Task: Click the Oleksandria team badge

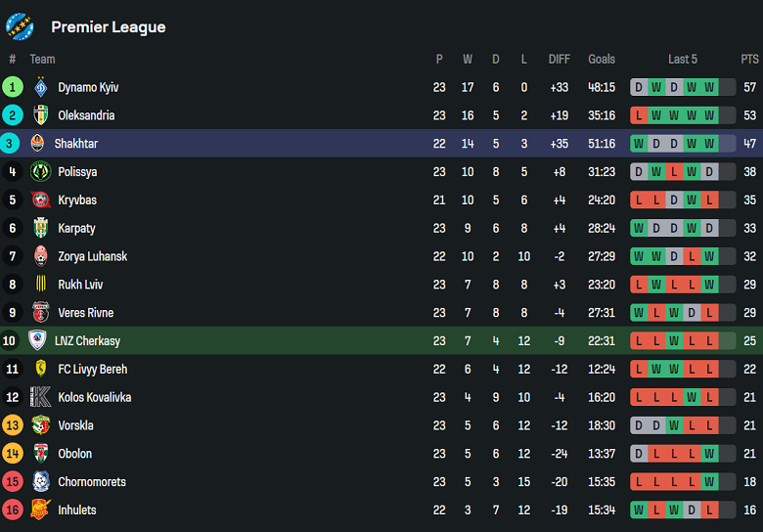Action: pyautogui.click(x=40, y=115)
